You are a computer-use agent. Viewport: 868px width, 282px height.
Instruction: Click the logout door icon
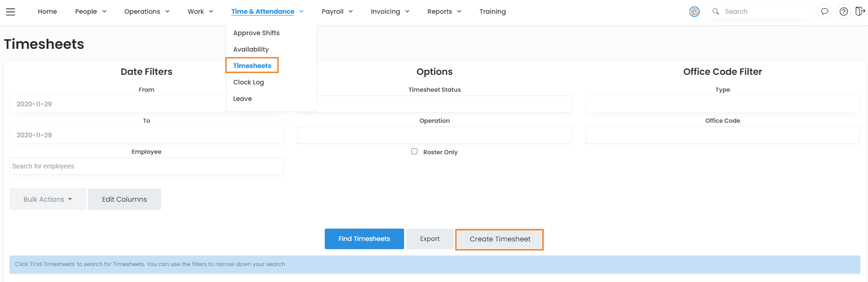(860, 11)
